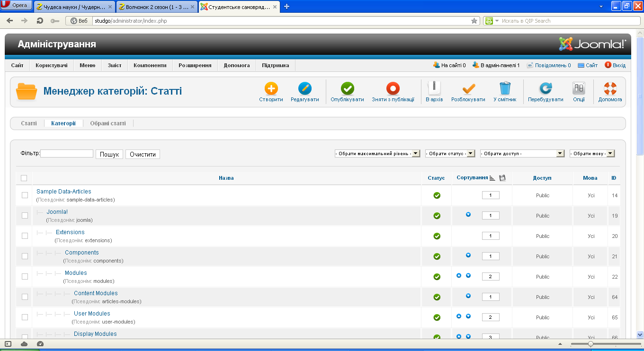Screen dimensions: 644x351
Task: Open the Обрати максимальний рівень dropdown
Action: click(377, 153)
